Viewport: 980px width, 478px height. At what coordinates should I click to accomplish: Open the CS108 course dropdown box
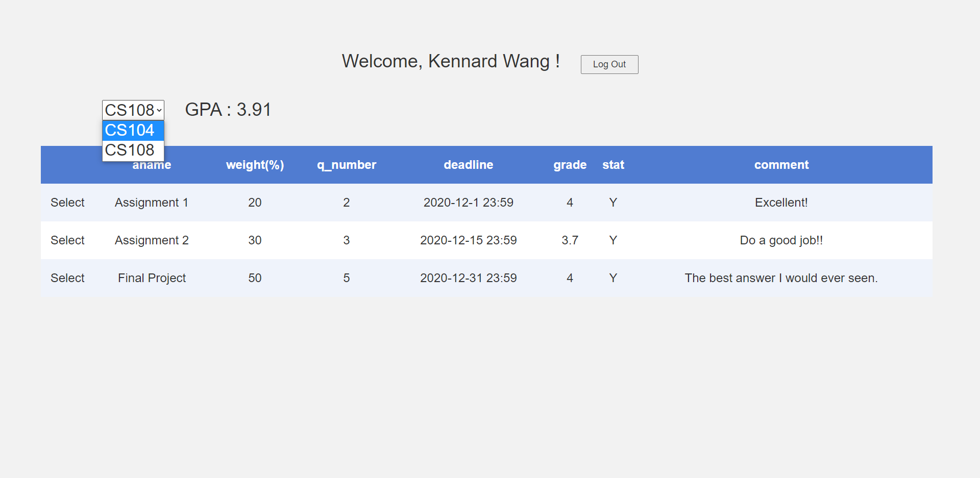click(x=133, y=110)
